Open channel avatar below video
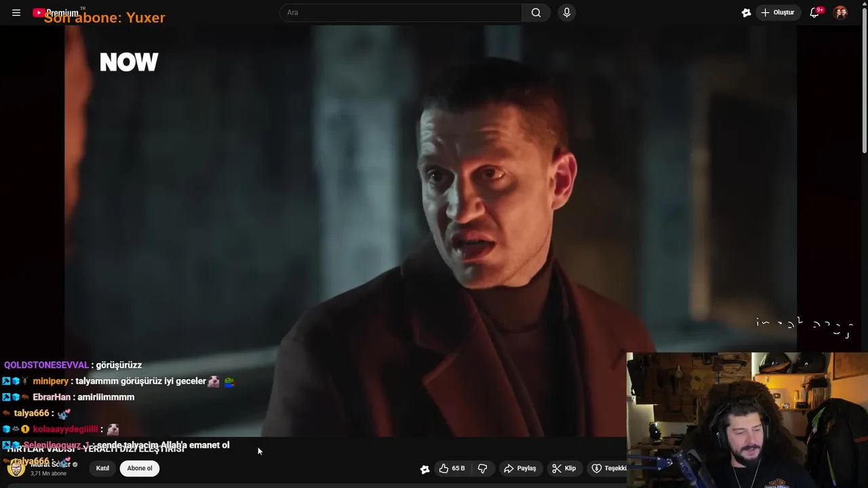The height and width of the screenshot is (488, 868). pos(16,468)
